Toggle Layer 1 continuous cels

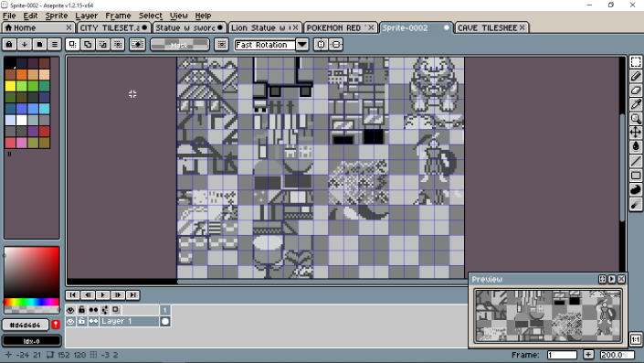coord(94,322)
